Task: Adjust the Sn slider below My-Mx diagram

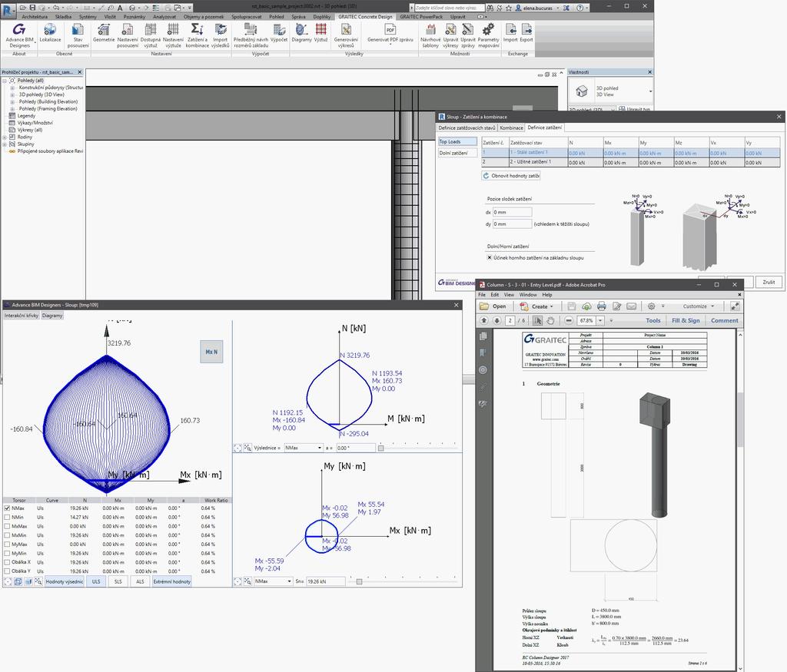Action: pos(360,581)
